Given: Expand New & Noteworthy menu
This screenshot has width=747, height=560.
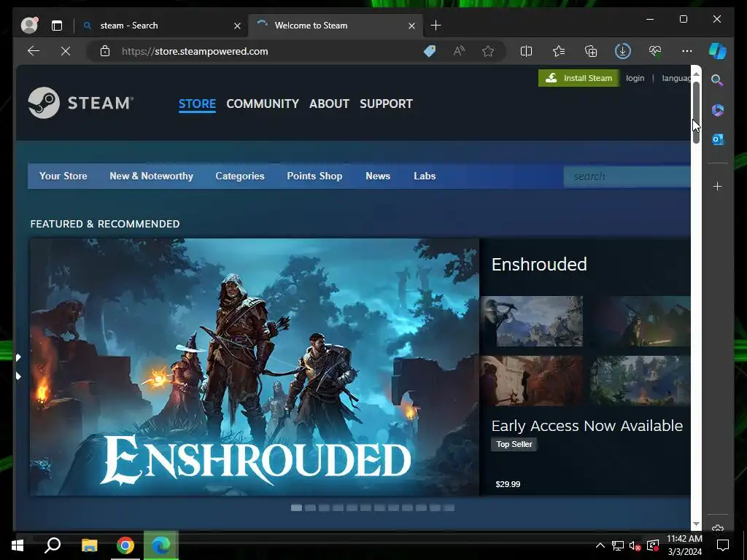Looking at the screenshot, I should coord(152,176).
